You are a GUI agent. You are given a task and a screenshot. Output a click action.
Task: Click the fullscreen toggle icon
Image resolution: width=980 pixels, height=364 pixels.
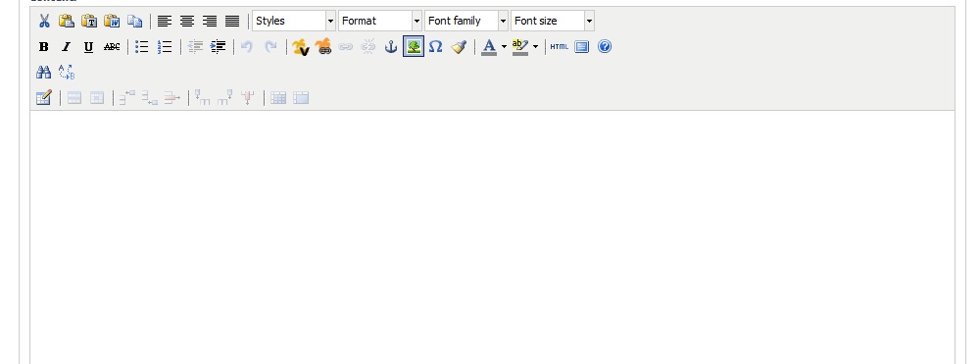tap(582, 46)
